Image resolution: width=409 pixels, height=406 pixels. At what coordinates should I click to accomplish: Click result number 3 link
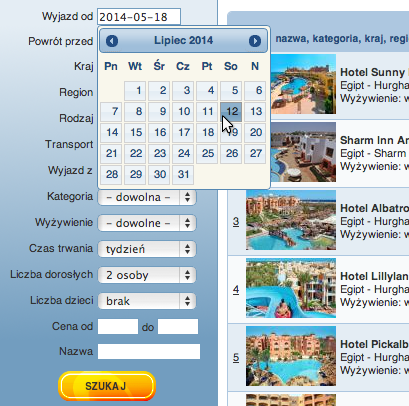[236, 221]
